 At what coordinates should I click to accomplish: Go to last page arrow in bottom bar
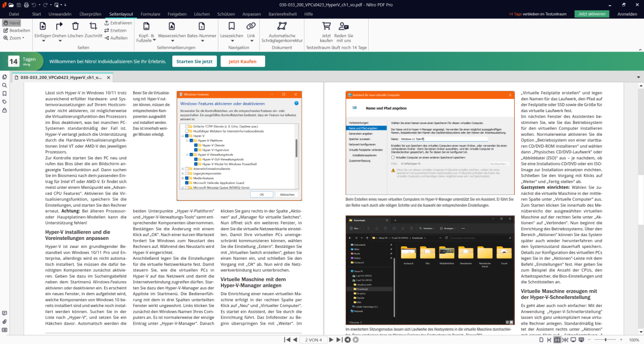point(339,340)
